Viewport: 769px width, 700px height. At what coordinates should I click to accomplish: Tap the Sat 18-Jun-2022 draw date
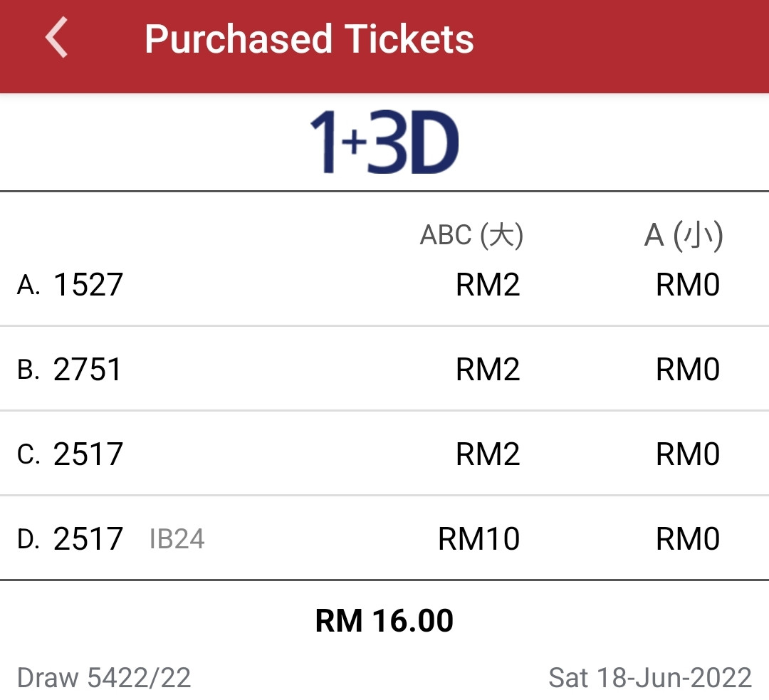click(x=650, y=678)
